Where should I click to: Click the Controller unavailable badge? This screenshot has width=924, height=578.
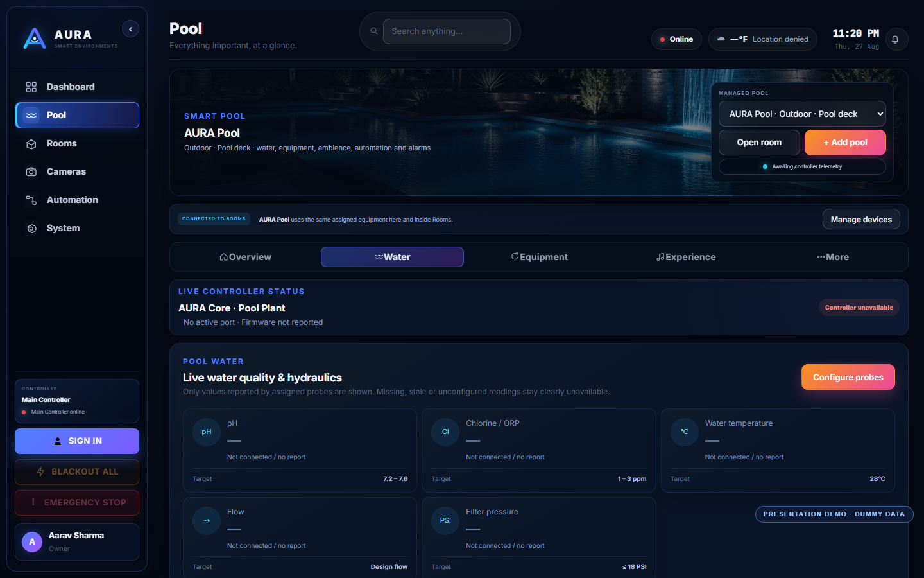click(x=859, y=308)
